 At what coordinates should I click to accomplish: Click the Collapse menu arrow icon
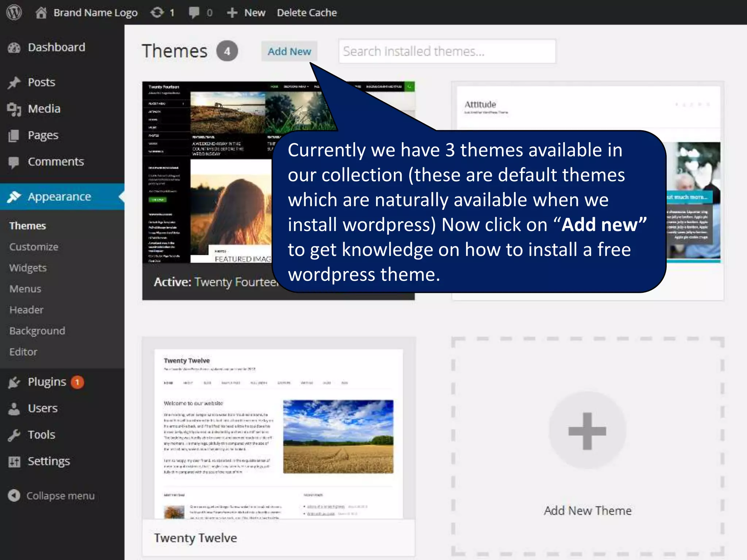tap(14, 495)
